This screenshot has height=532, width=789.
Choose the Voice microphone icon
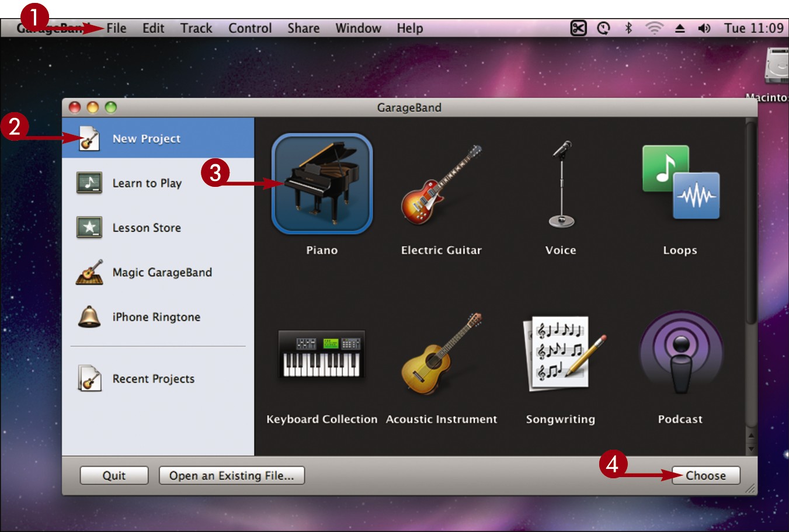(562, 185)
